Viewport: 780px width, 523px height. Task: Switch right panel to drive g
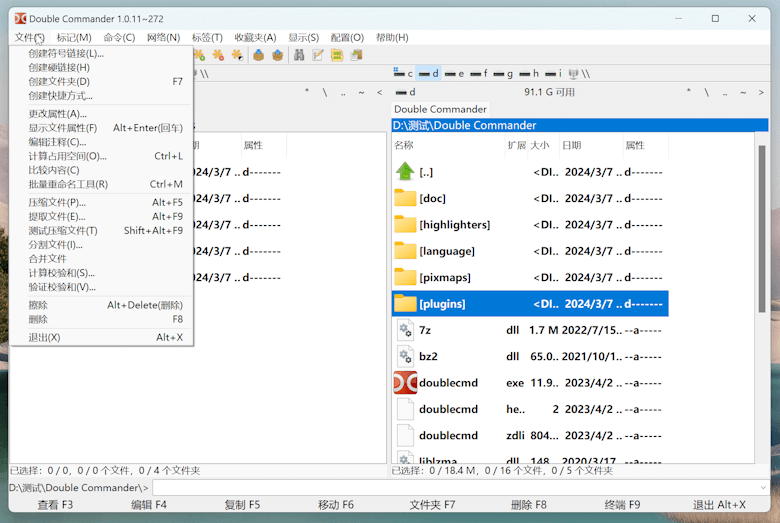tap(503, 74)
